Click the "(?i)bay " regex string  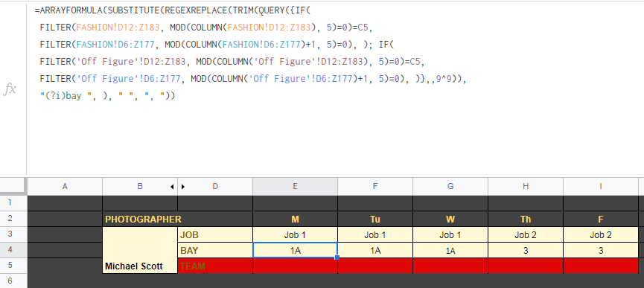pyautogui.click(x=66, y=97)
